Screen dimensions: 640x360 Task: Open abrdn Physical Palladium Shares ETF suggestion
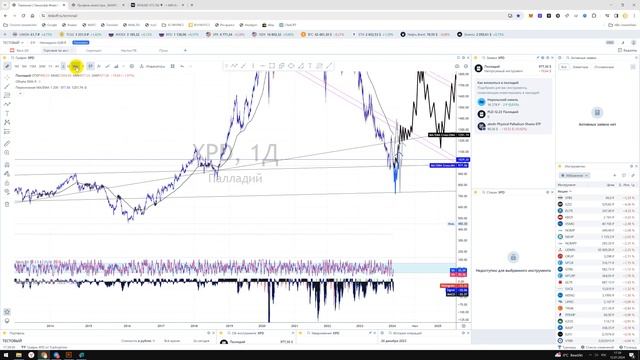[513, 126]
